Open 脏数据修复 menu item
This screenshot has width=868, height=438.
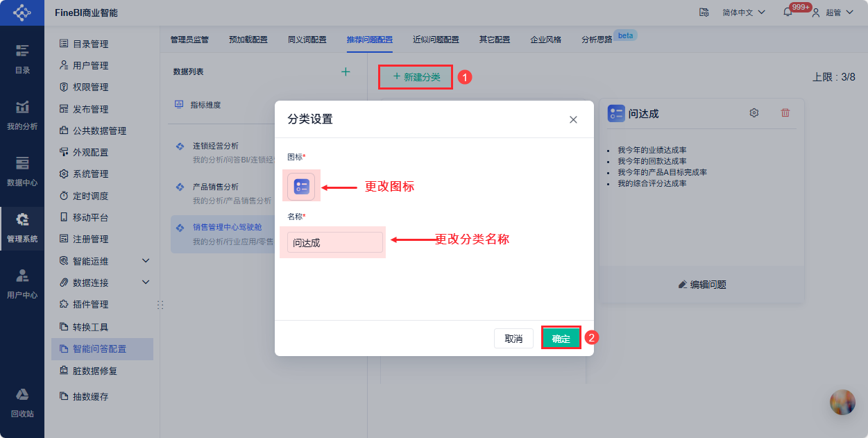pos(102,371)
